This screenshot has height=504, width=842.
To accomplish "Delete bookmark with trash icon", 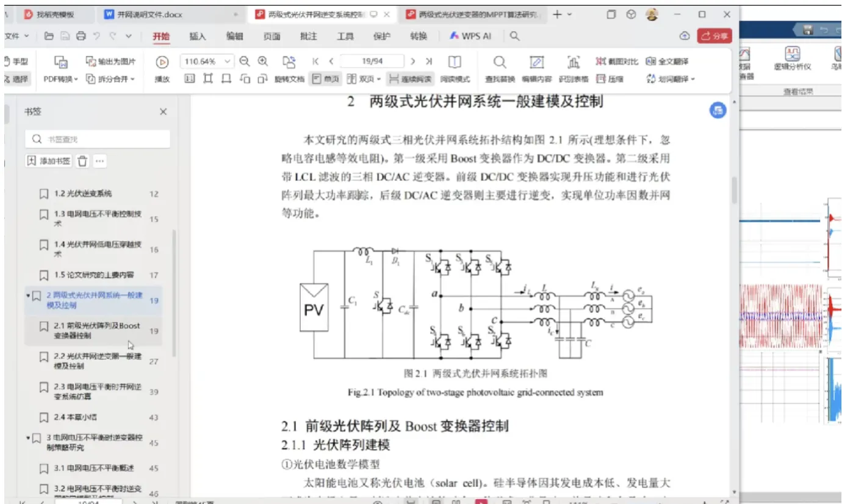I will [x=82, y=161].
